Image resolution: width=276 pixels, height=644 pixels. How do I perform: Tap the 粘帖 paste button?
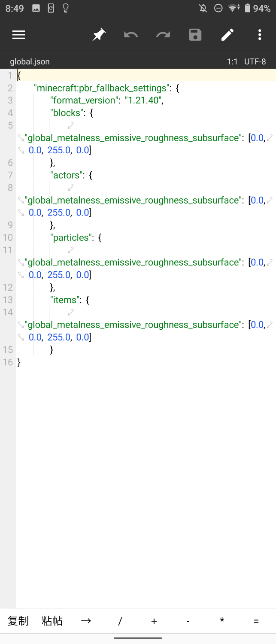[x=52, y=621]
